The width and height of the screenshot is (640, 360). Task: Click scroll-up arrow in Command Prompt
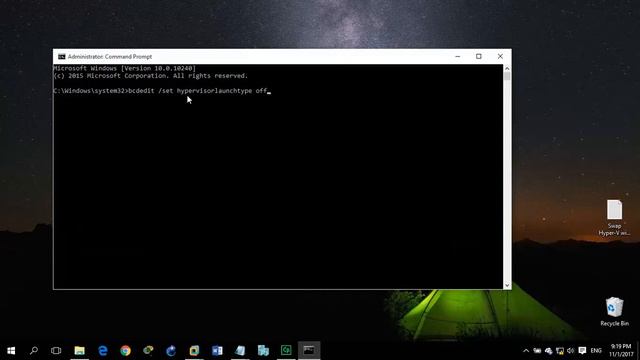[x=507, y=68]
